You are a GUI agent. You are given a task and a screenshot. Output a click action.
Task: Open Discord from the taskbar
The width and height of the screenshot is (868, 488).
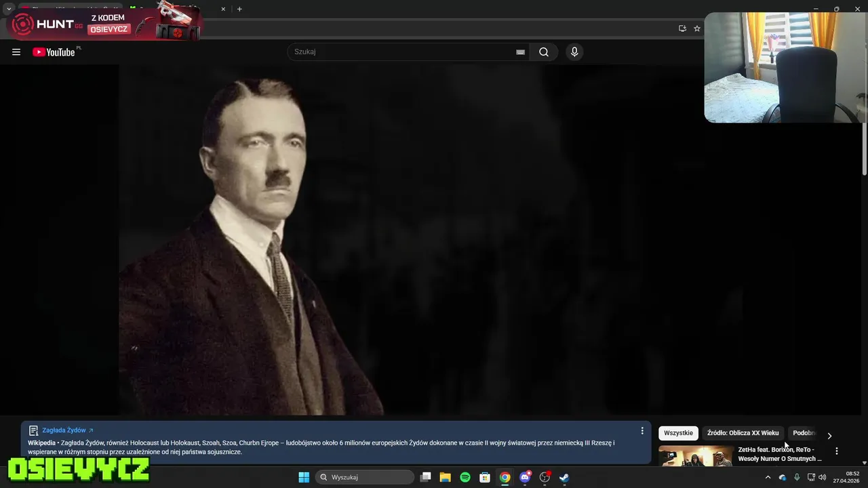(x=525, y=477)
